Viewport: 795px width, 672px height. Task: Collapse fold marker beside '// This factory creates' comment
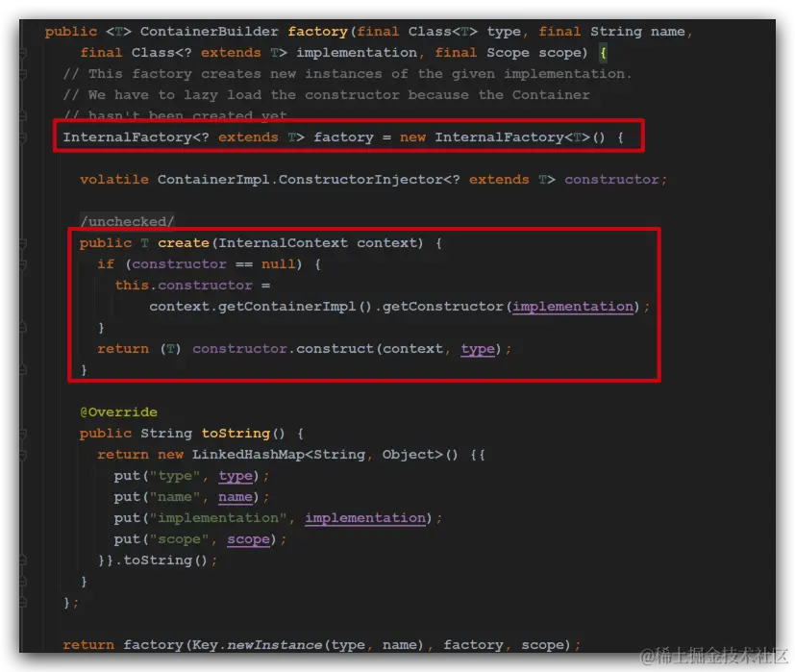[23, 74]
